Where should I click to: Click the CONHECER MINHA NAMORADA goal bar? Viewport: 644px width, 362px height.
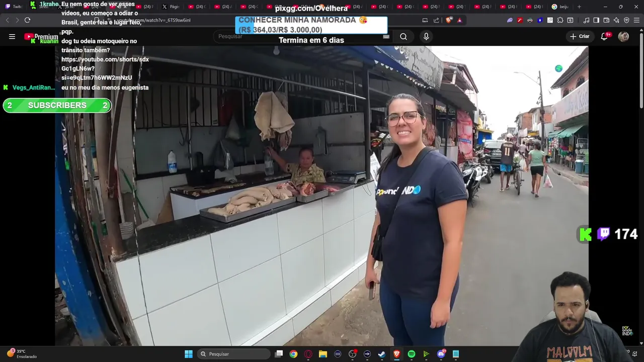point(311,25)
